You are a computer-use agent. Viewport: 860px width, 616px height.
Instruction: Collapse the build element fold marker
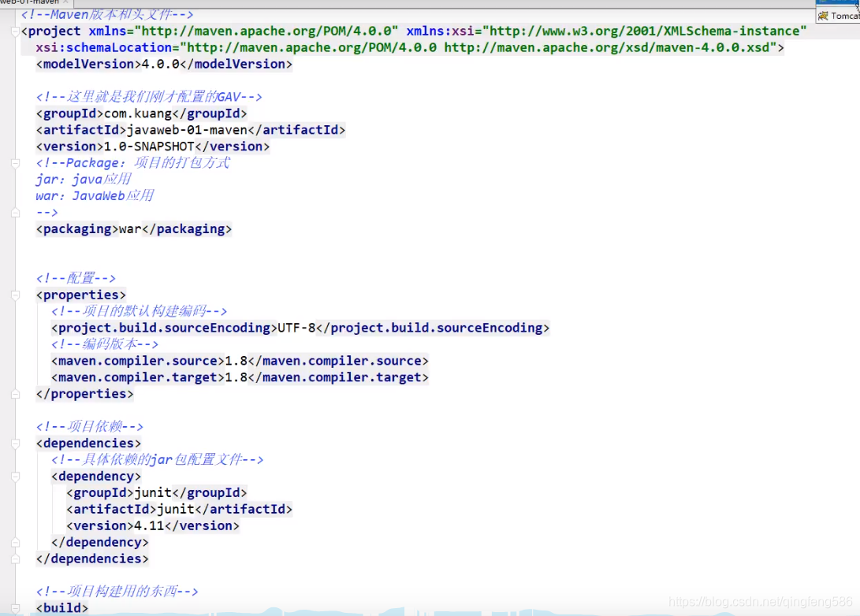tap(15, 608)
